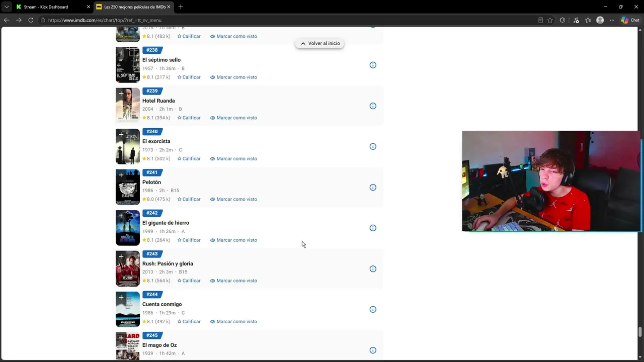Mark Cuenta conmigo as seen

pos(233,321)
